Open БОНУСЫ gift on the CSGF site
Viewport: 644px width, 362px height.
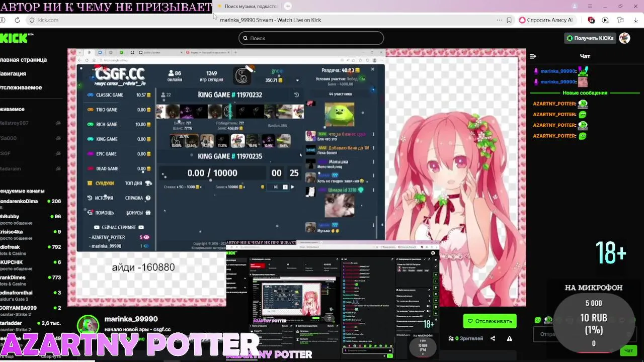tap(138, 213)
